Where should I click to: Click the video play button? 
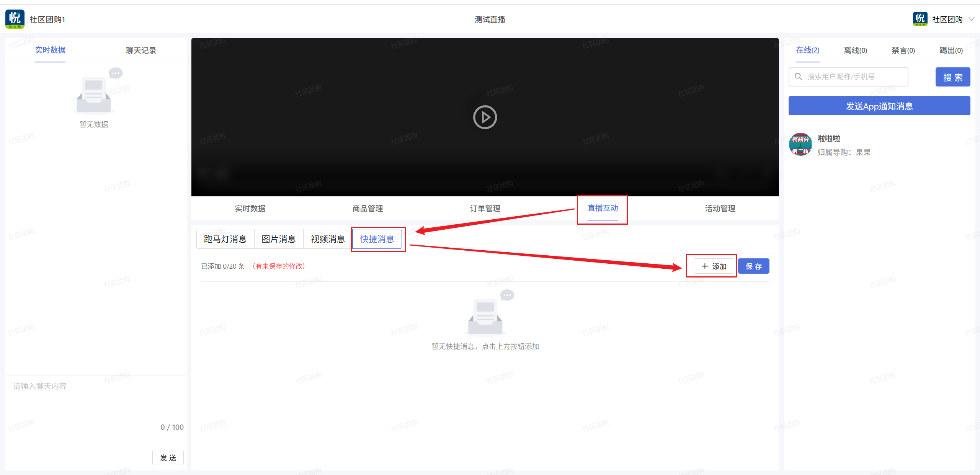click(x=485, y=117)
